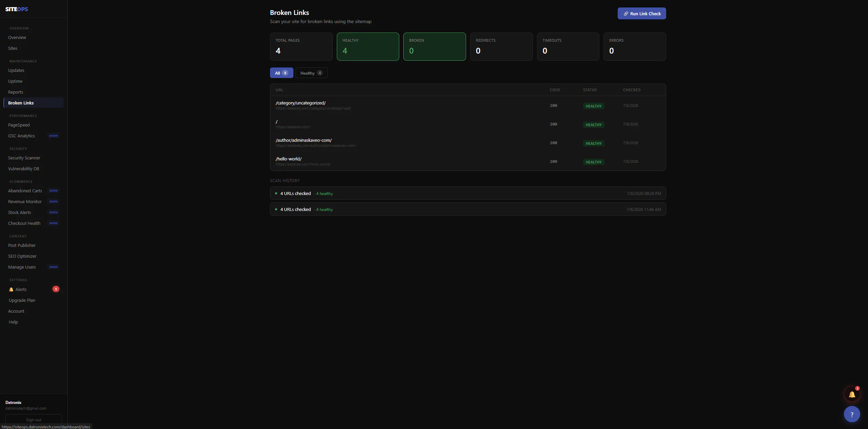Open https://askaveo.com/ URL text
The image size is (868, 429).
coord(293,127)
